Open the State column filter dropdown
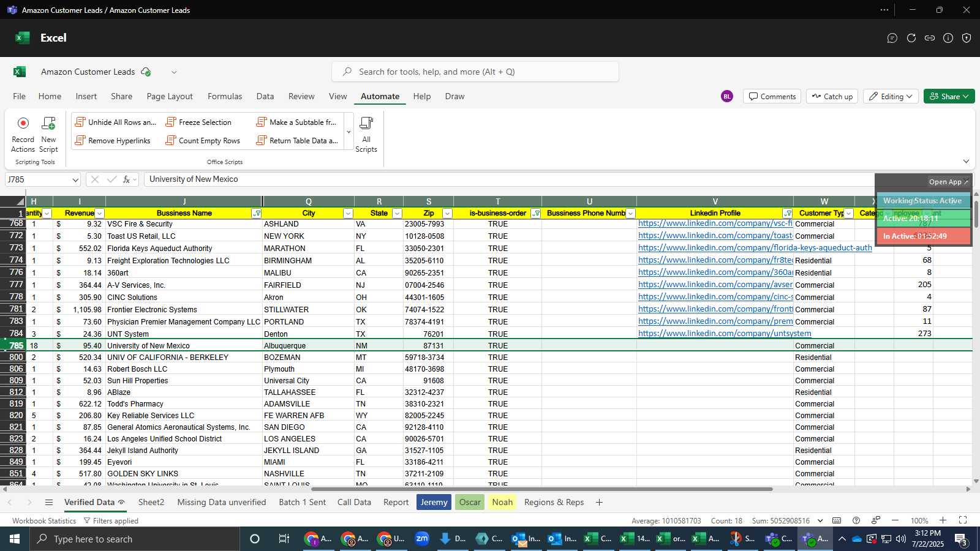This screenshot has width=980, height=551. [x=397, y=214]
